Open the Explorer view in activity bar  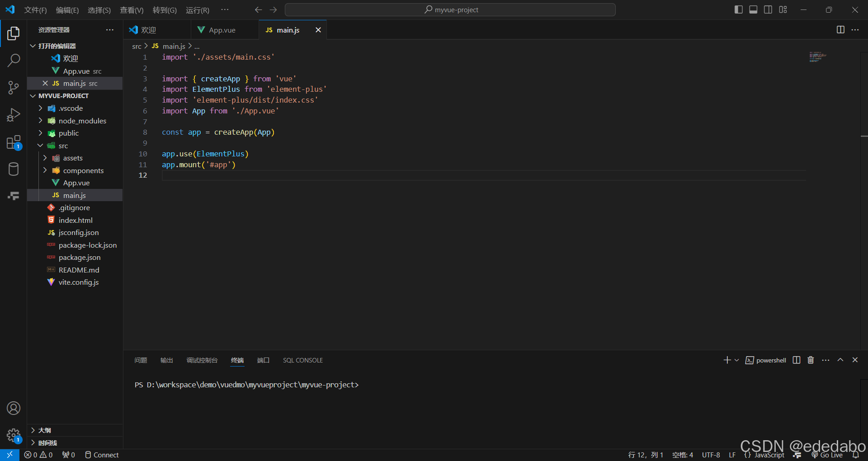point(14,33)
